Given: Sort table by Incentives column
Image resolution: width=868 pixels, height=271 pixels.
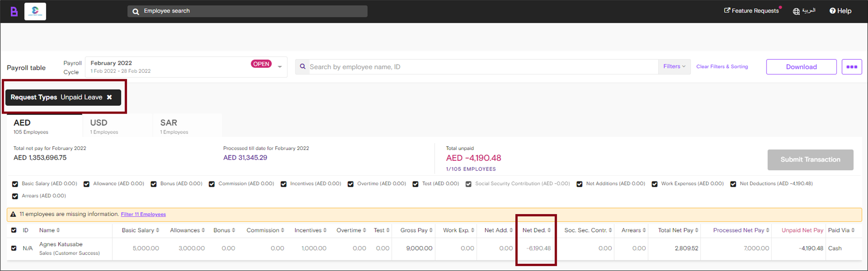Looking at the screenshot, I should click(x=310, y=230).
